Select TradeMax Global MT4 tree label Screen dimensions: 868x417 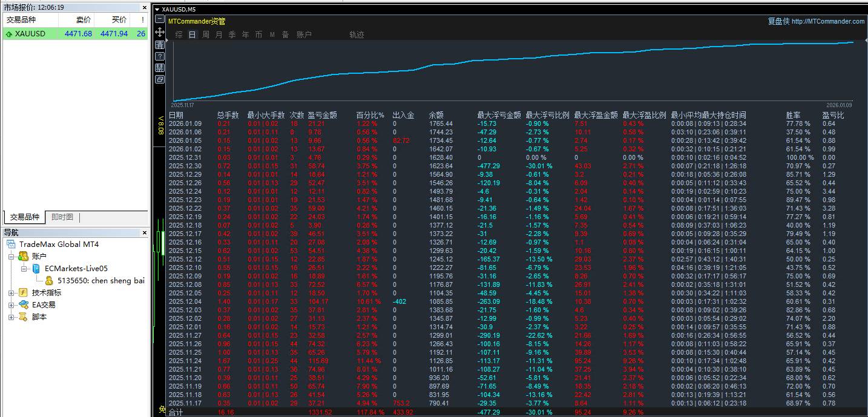coord(59,245)
